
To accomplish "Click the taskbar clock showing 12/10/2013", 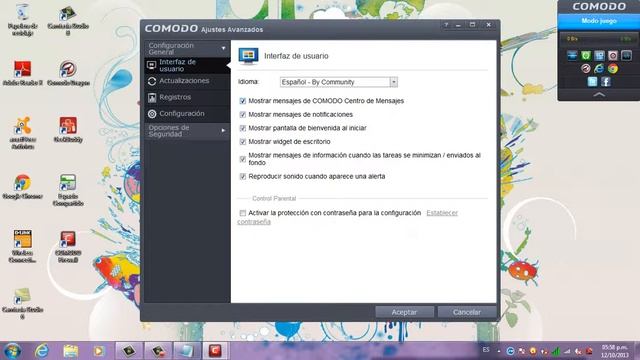I will click(615, 351).
